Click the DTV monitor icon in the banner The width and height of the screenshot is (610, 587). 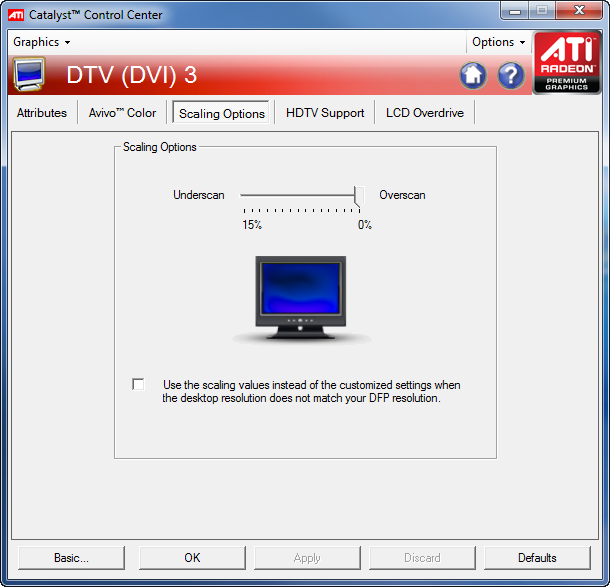tap(29, 74)
